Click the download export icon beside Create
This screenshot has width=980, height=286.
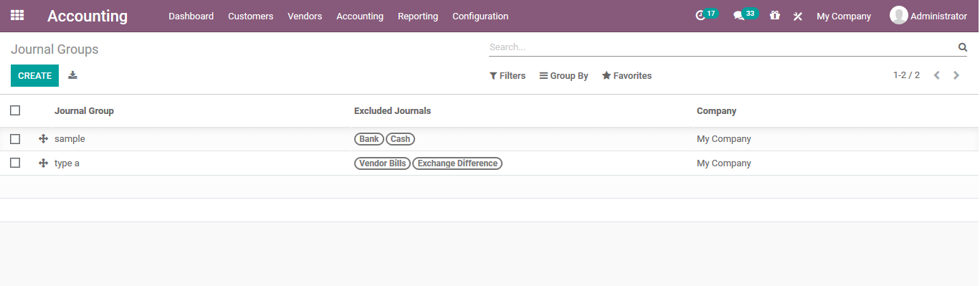pyautogui.click(x=72, y=75)
